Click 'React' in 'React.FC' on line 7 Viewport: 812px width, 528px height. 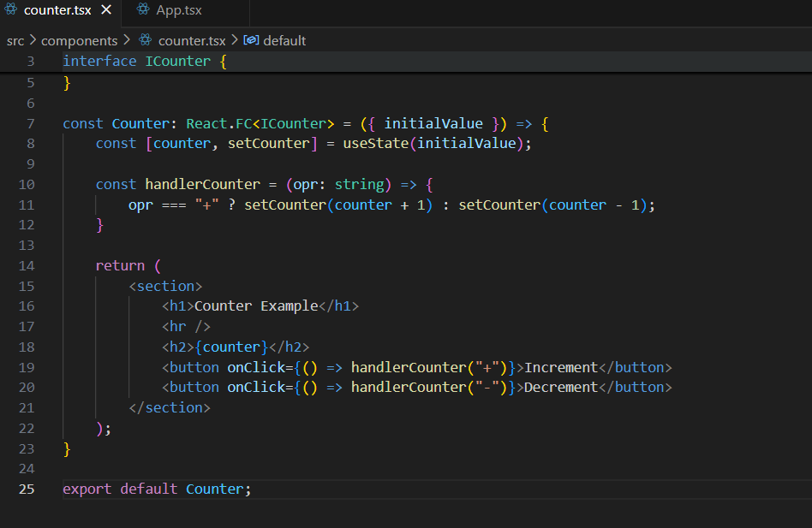click(x=206, y=124)
